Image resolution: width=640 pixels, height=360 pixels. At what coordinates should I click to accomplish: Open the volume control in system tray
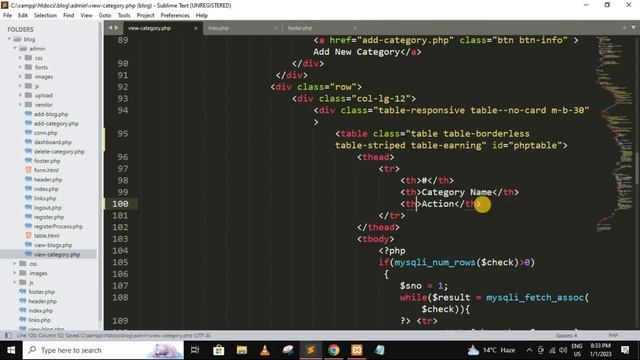click(563, 350)
